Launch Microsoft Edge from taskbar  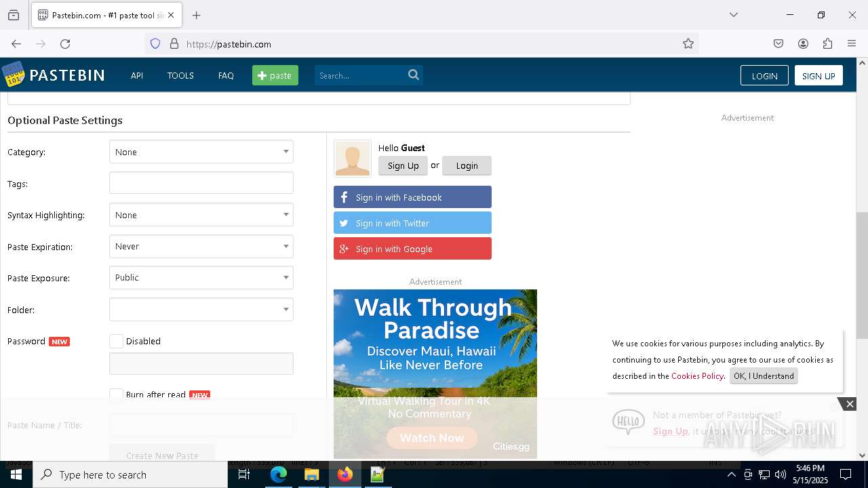coord(279,474)
